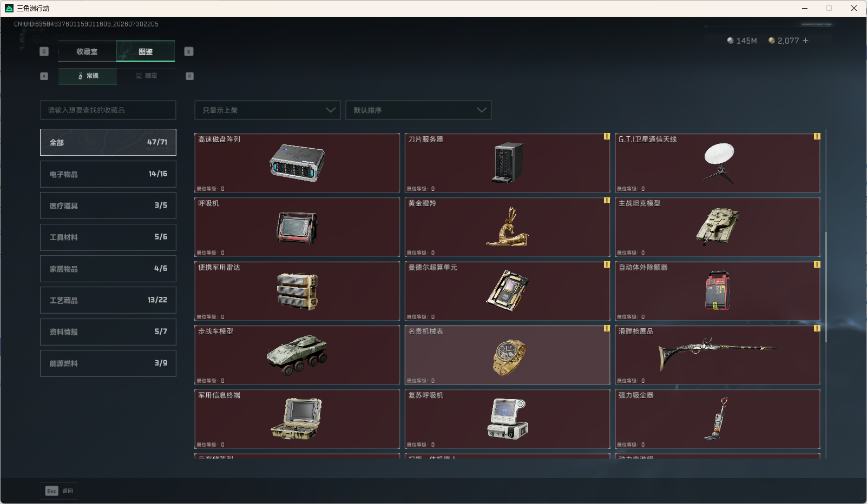Click the Esc 返回 back button
The width and height of the screenshot is (867, 504).
pyautogui.click(x=59, y=491)
